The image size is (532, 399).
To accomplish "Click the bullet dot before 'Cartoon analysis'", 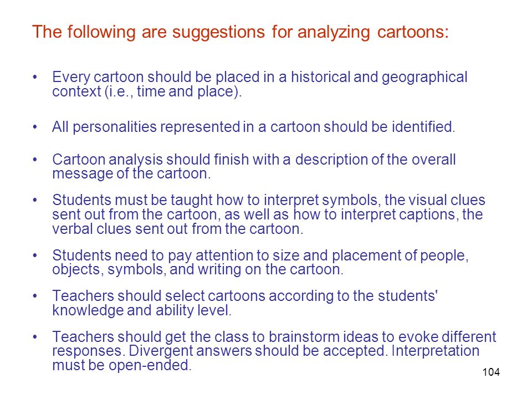I will (34, 160).
